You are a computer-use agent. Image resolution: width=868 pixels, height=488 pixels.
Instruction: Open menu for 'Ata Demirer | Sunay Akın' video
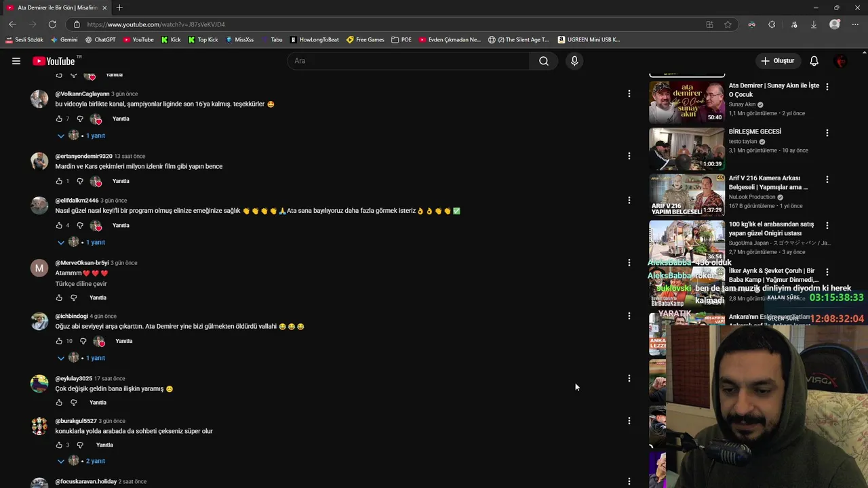[827, 86]
